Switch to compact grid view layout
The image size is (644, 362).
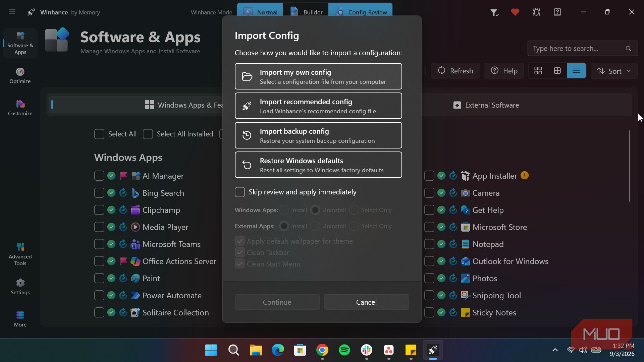557,71
